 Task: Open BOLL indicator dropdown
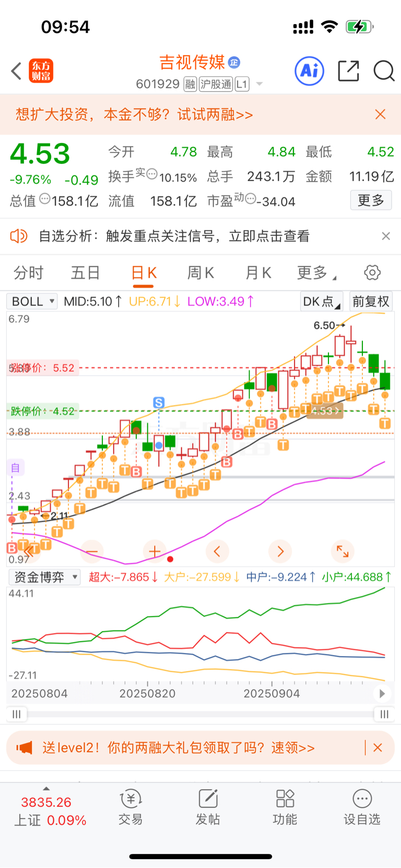click(32, 301)
